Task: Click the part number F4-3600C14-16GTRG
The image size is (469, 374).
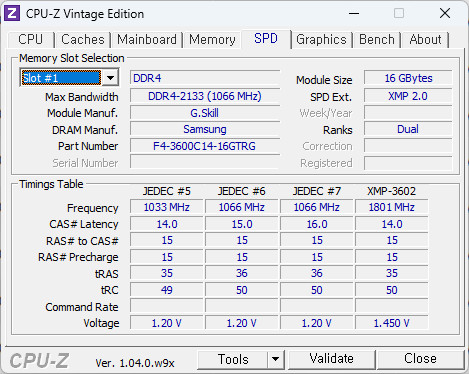Action: (205, 146)
